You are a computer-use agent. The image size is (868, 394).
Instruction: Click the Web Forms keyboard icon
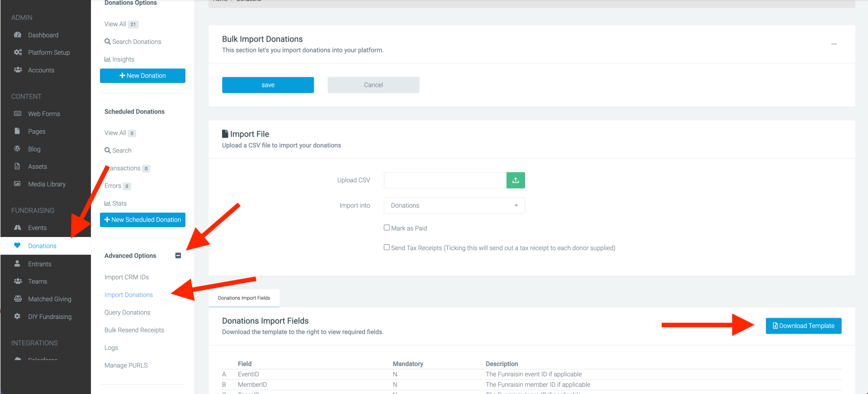pyautogui.click(x=18, y=114)
